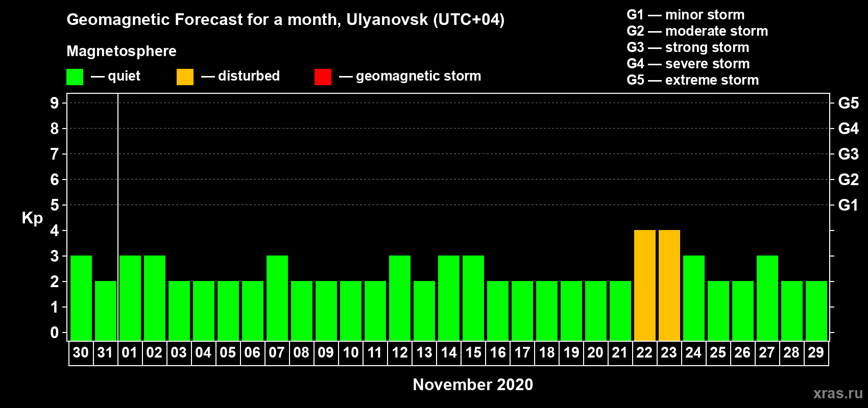Select the orange bar for day 23
This screenshot has width=868, height=408.
tap(669, 285)
